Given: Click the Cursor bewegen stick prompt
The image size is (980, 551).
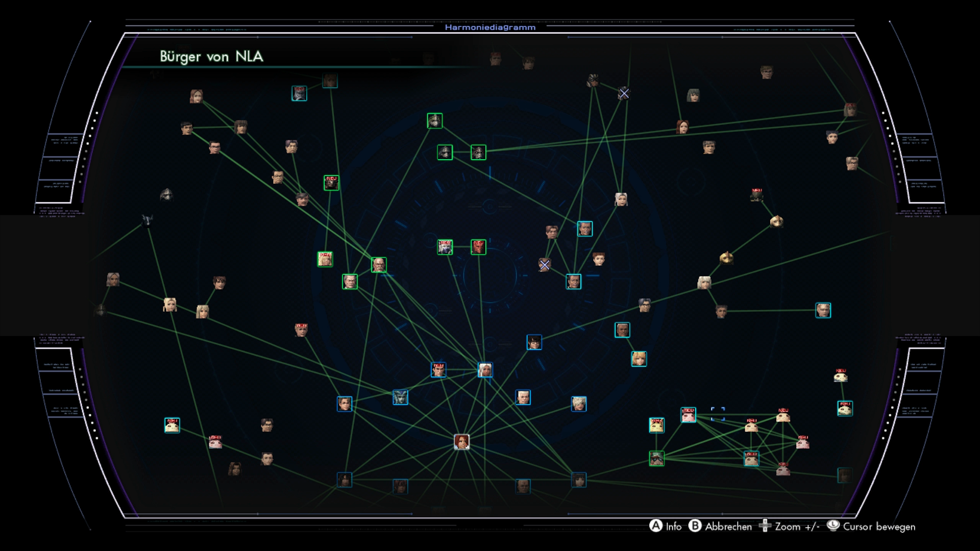Looking at the screenshot, I should coord(871,526).
